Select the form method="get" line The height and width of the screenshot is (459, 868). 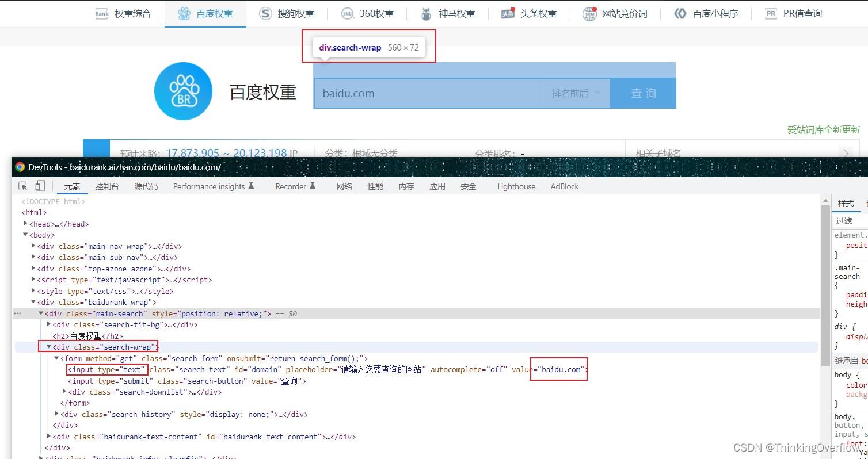[x=214, y=358]
